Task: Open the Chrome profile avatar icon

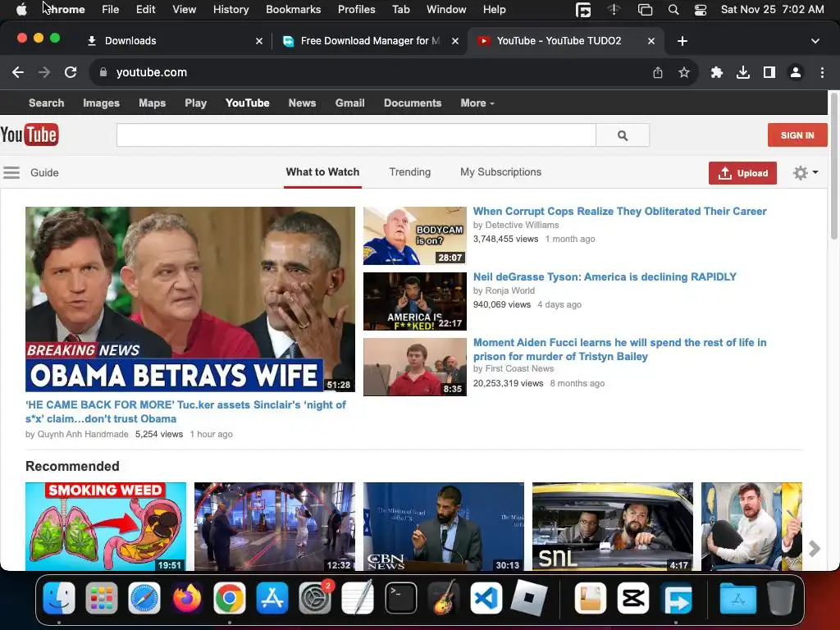Action: click(x=796, y=72)
